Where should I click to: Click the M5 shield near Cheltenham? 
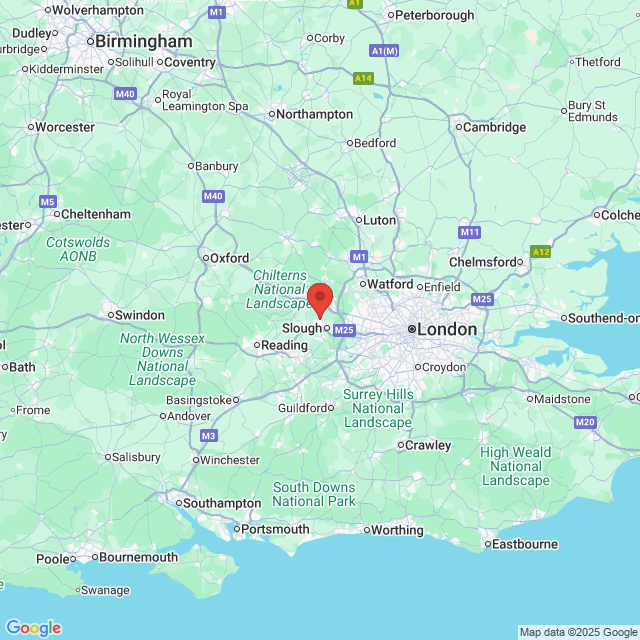coord(48,202)
